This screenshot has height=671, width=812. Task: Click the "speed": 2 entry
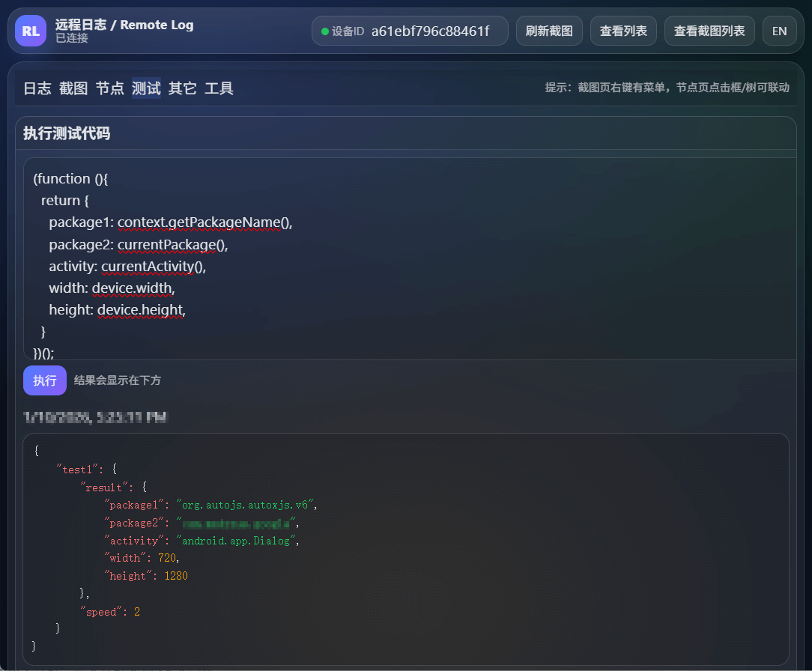pyautogui.click(x=110, y=612)
